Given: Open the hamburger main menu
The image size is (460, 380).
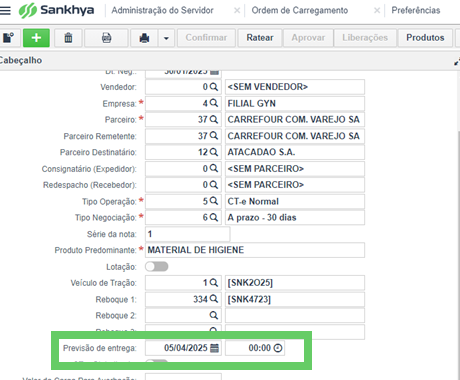Looking at the screenshot, I should click(x=5, y=10).
